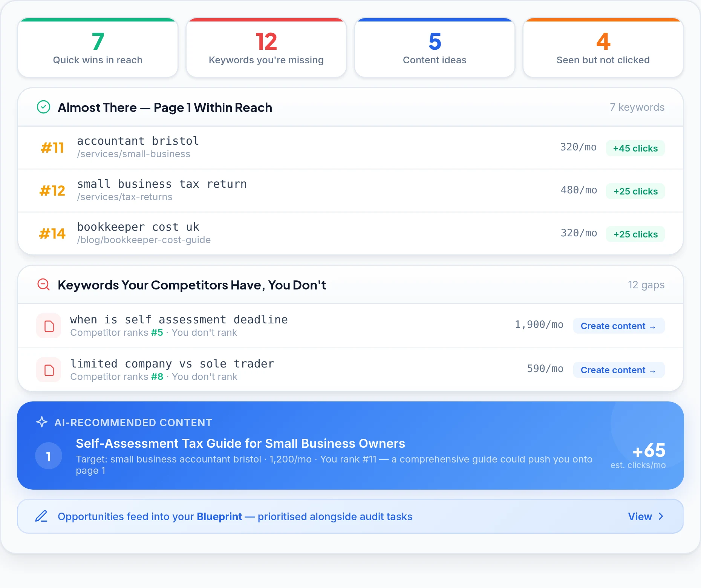This screenshot has height=588, width=701.
Task: Create content for self assessment deadline keyword
Action: pos(619,326)
